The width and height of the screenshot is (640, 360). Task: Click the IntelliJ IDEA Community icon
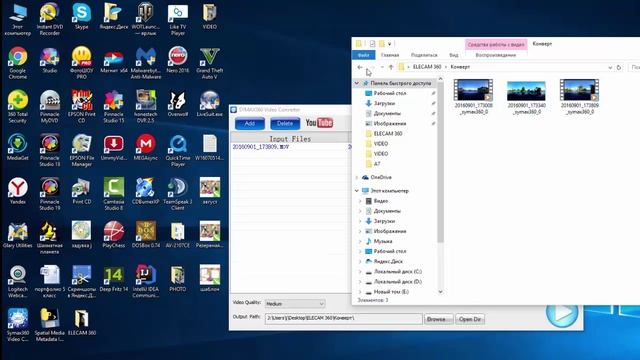(x=146, y=281)
